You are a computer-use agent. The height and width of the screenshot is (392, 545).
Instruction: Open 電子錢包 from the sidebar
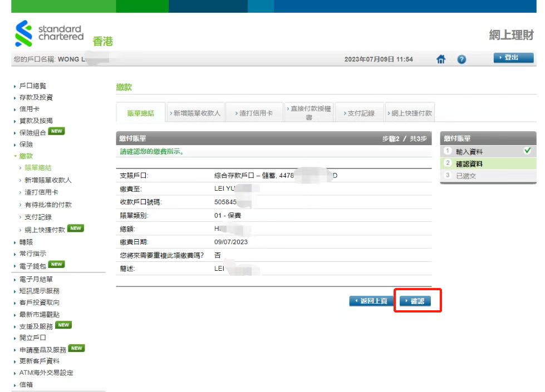pyautogui.click(x=33, y=266)
